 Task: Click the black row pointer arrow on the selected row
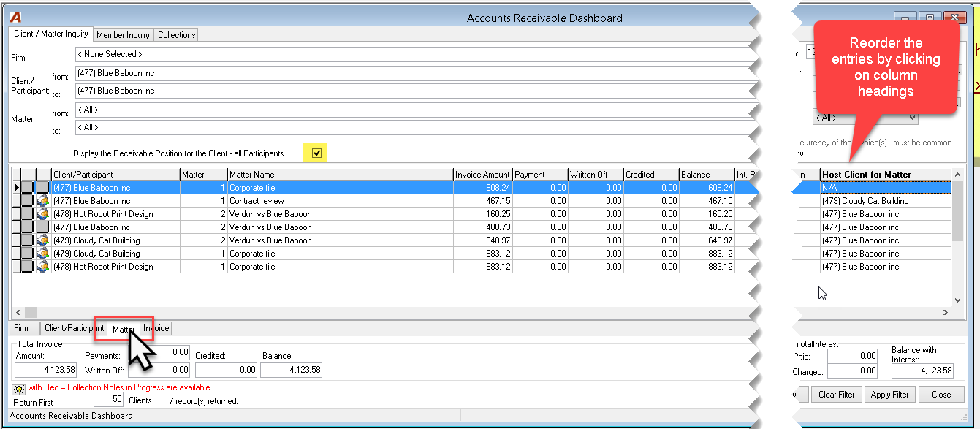15,188
